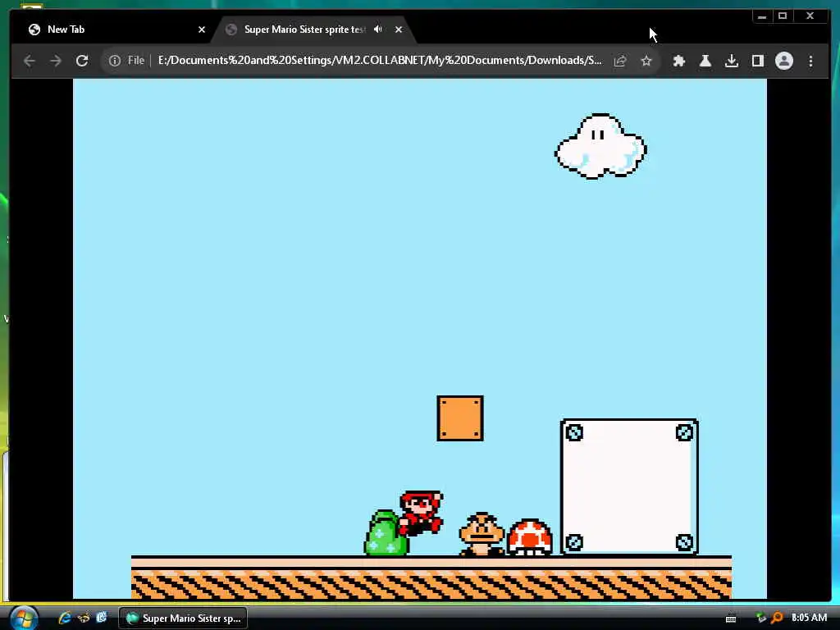This screenshot has height=630, width=840.
Task: Select Super Mario Sister taskbar button
Action: (x=183, y=619)
